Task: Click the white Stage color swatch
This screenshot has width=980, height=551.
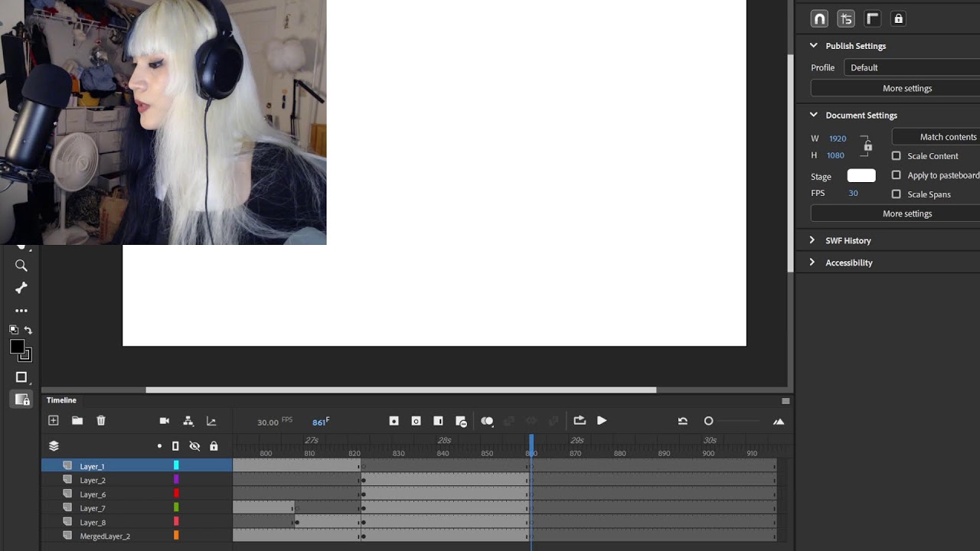Action: (861, 176)
